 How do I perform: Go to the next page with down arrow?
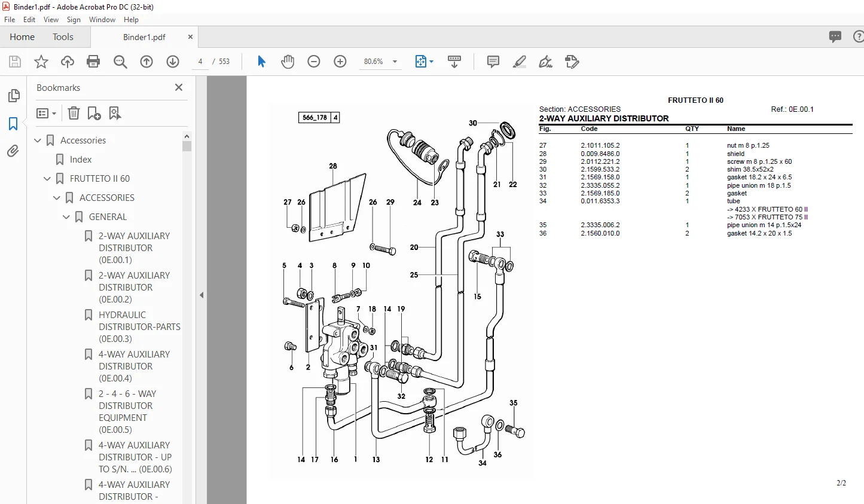click(173, 62)
